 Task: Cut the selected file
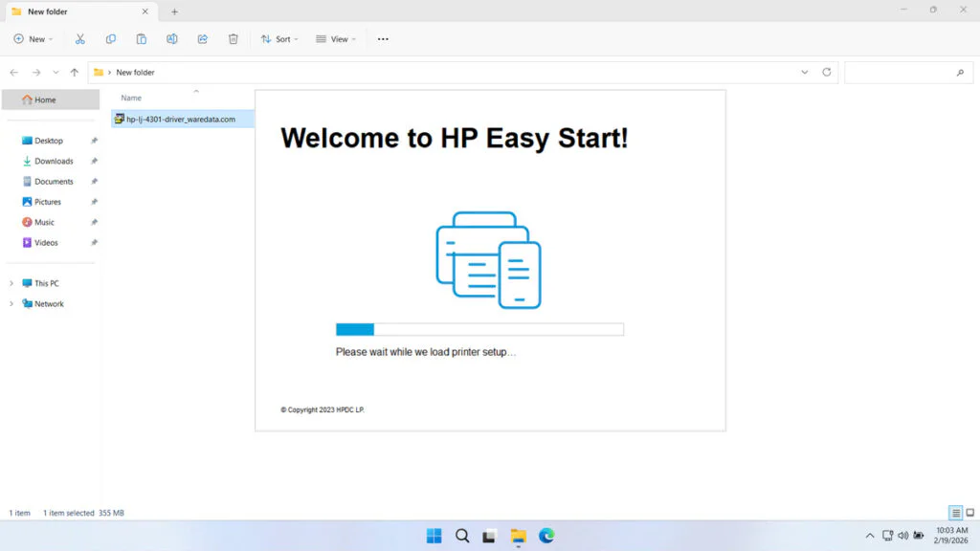point(80,38)
